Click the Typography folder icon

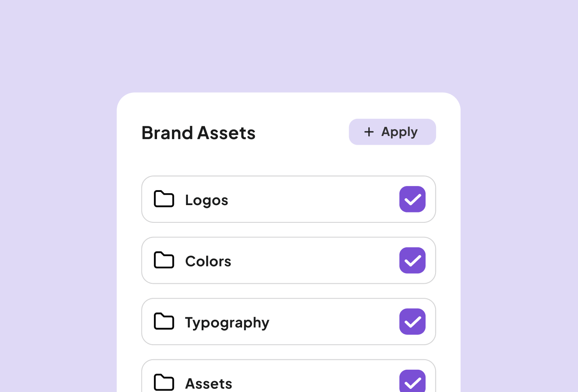pos(164,321)
